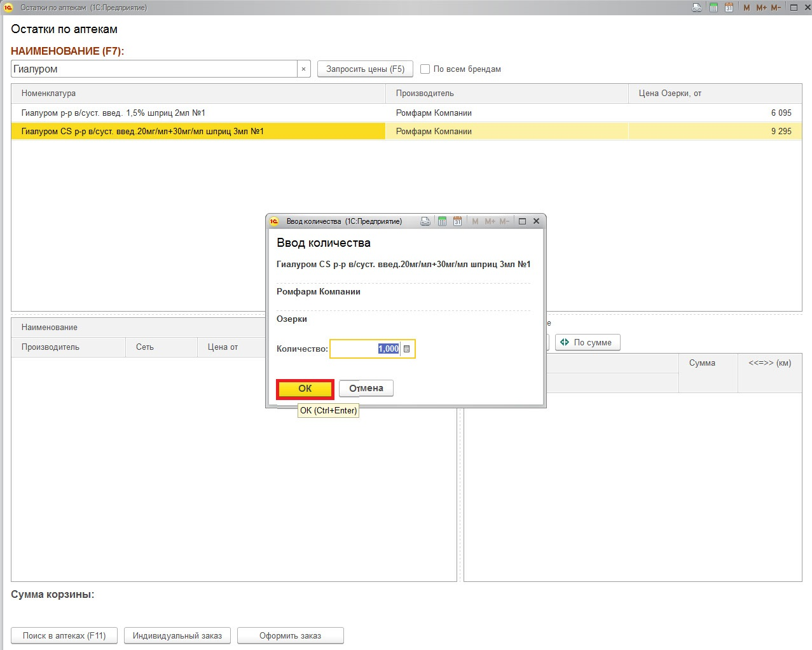Click the Оформить заказ button
This screenshot has height=650, width=812.
290,635
